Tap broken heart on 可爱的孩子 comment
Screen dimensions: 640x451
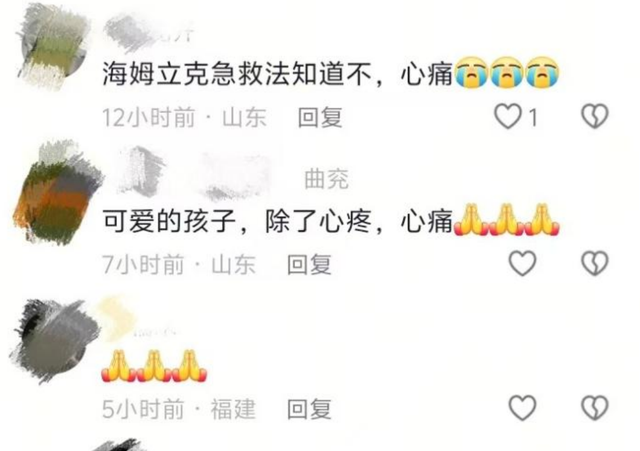(x=595, y=263)
